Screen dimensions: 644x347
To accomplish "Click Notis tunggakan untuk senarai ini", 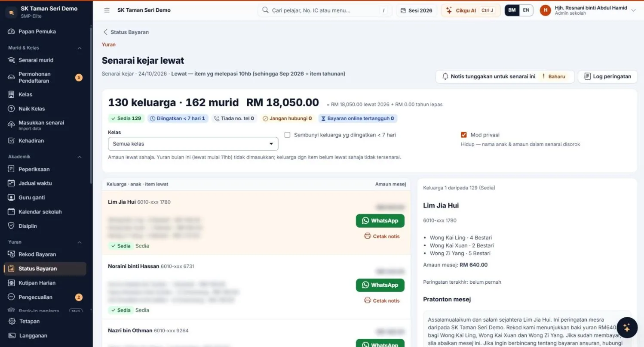I will [x=505, y=77].
